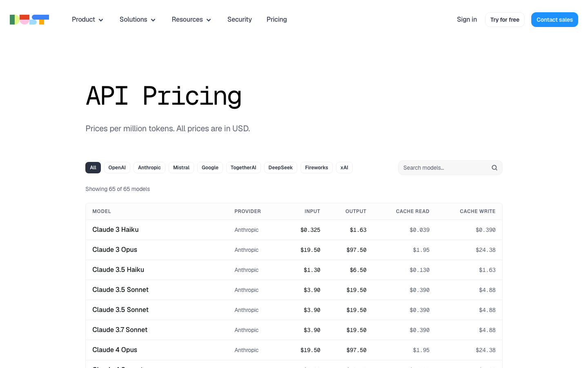Click Claude 3 Opus cache read $1.95
588x368 pixels.
421,250
